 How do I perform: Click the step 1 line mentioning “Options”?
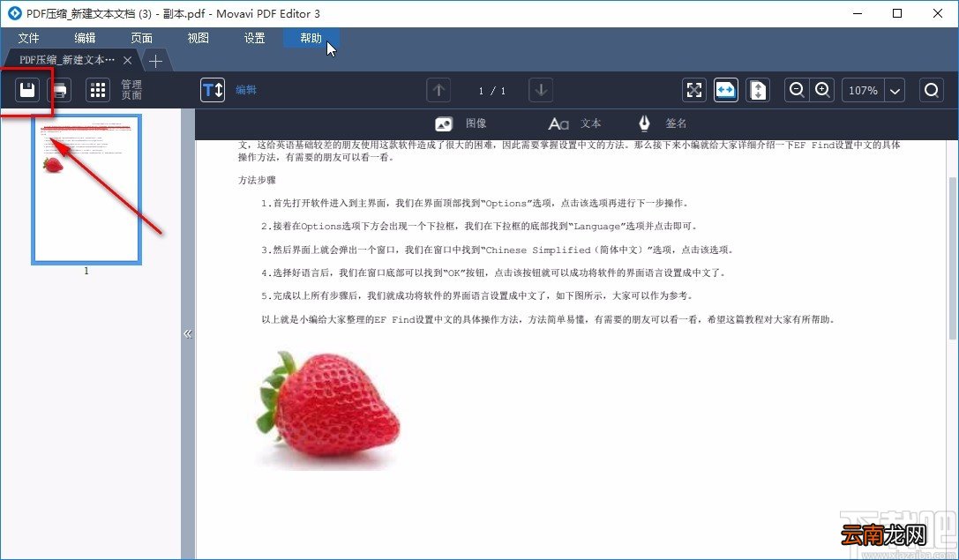[475, 203]
